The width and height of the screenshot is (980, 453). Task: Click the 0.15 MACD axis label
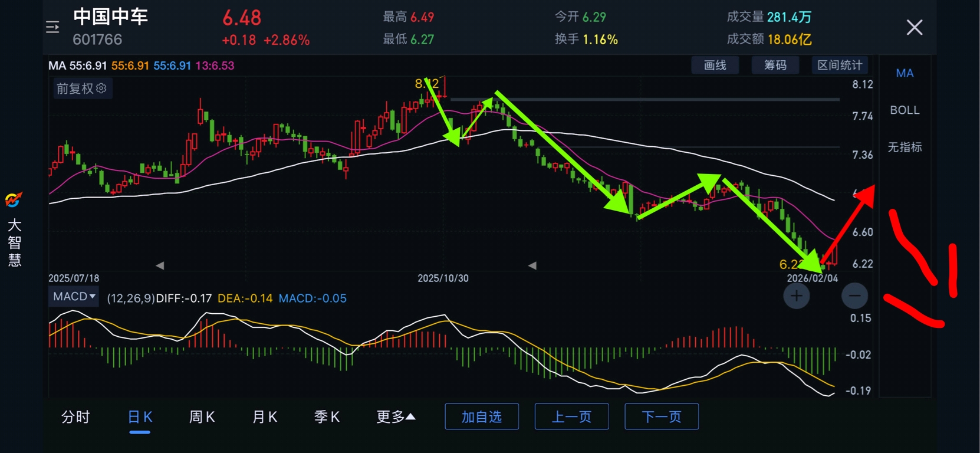(860, 318)
